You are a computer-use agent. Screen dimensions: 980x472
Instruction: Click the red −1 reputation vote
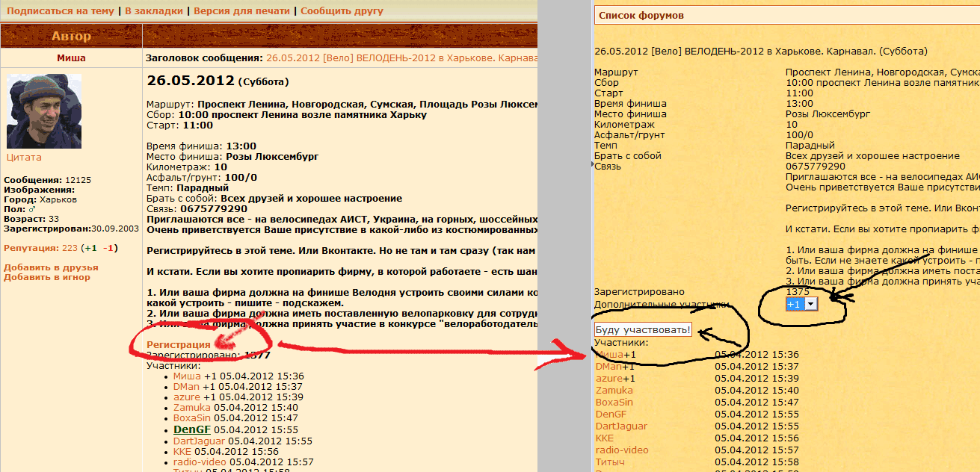coord(108,248)
